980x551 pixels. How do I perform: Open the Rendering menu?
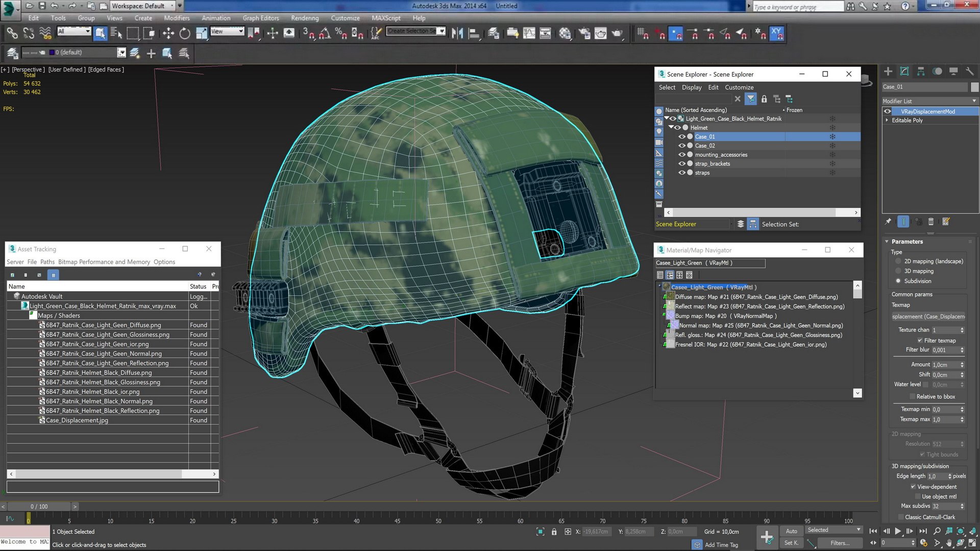(x=305, y=18)
